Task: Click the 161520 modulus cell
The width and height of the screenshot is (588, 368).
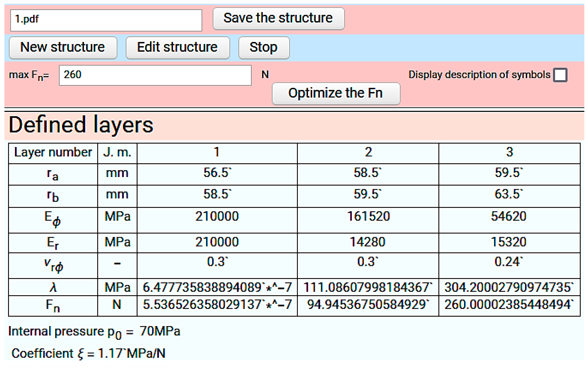Action: point(368,217)
